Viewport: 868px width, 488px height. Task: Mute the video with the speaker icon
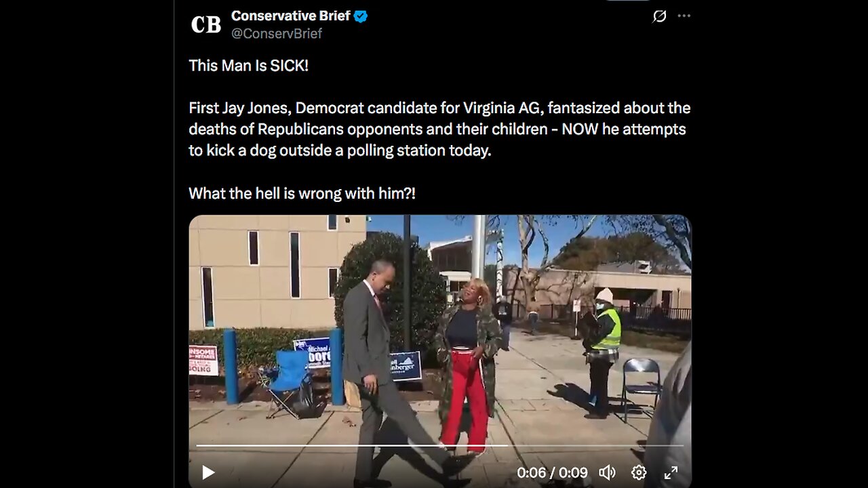pos(607,472)
